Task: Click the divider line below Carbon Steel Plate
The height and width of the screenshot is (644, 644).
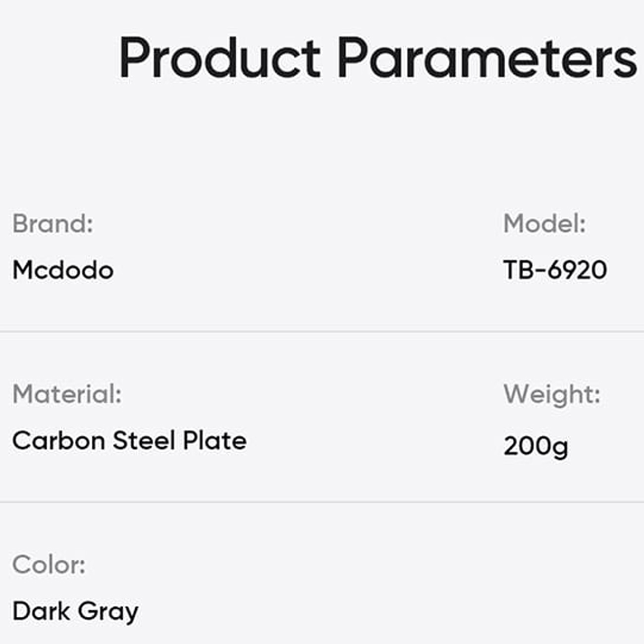Action: (322, 502)
